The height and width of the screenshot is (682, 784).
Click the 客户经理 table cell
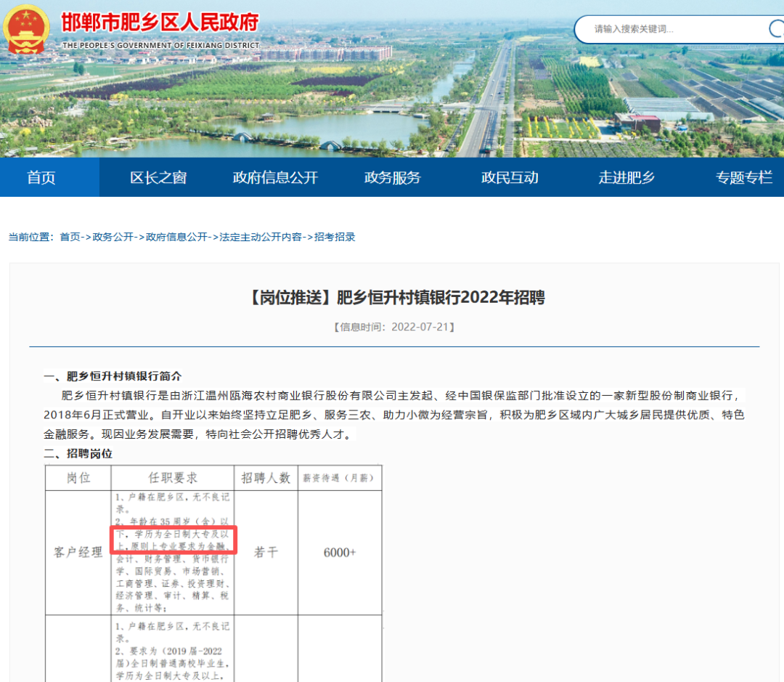tap(78, 553)
